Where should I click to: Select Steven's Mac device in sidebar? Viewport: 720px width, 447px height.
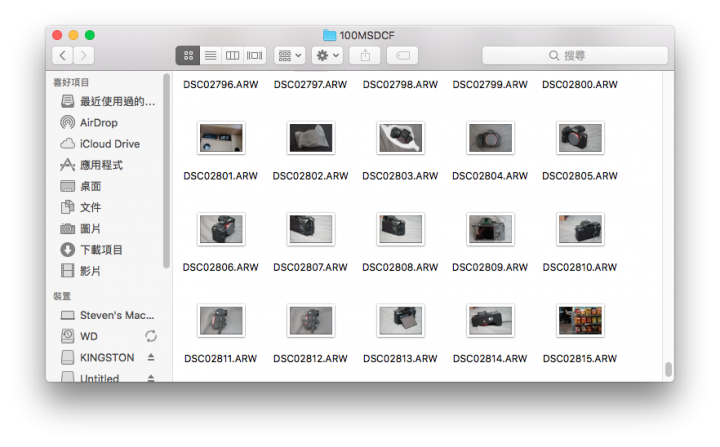tap(108, 315)
